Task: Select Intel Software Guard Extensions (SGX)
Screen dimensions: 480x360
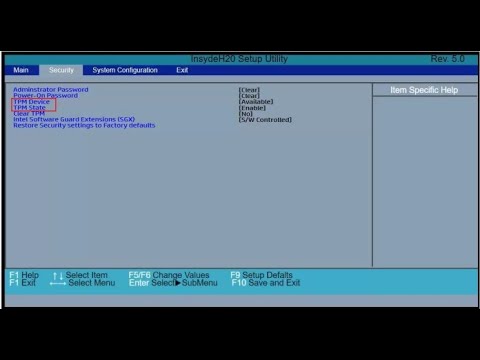Action: pyautogui.click(x=74, y=119)
